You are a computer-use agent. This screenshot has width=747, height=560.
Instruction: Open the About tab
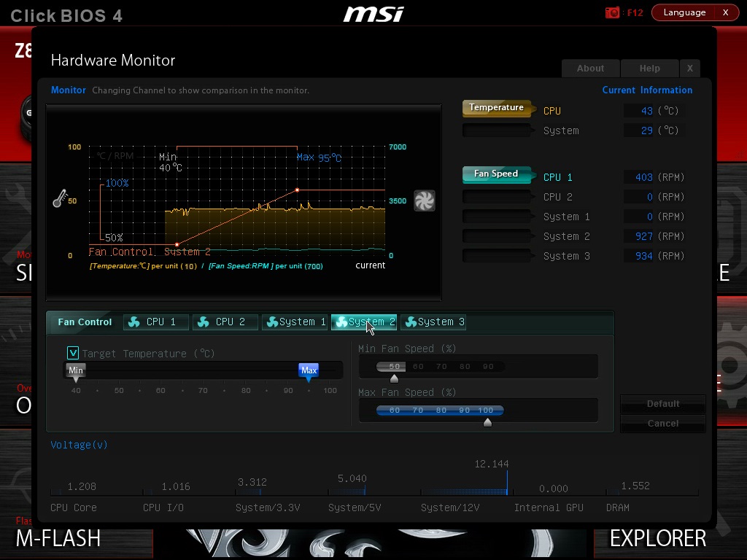(x=591, y=68)
